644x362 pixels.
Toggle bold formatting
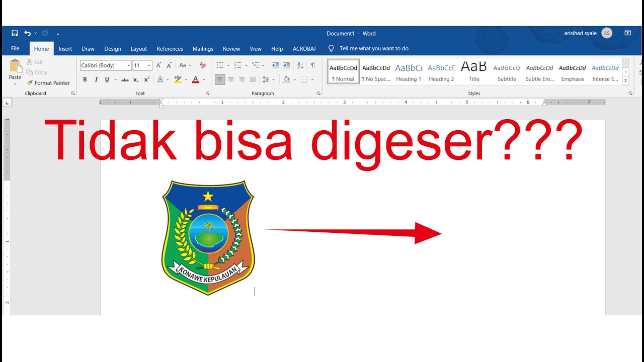point(85,79)
